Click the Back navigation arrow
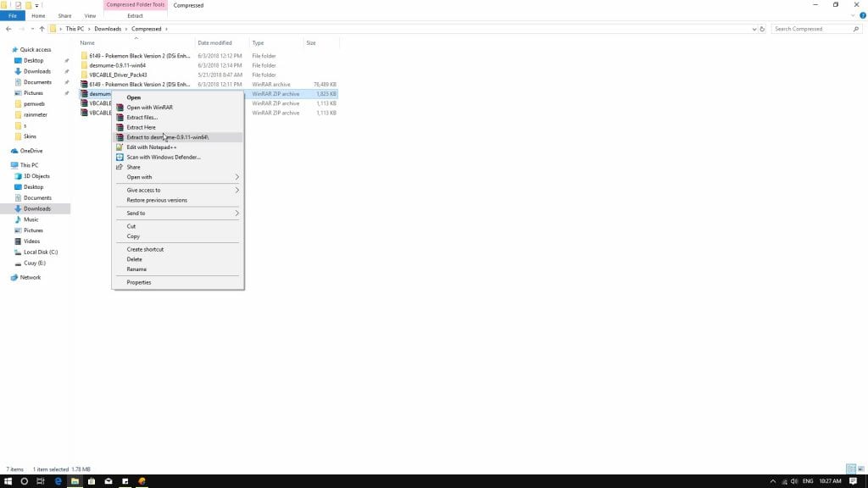The width and height of the screenshot is (868, 488). click(8, 29)
